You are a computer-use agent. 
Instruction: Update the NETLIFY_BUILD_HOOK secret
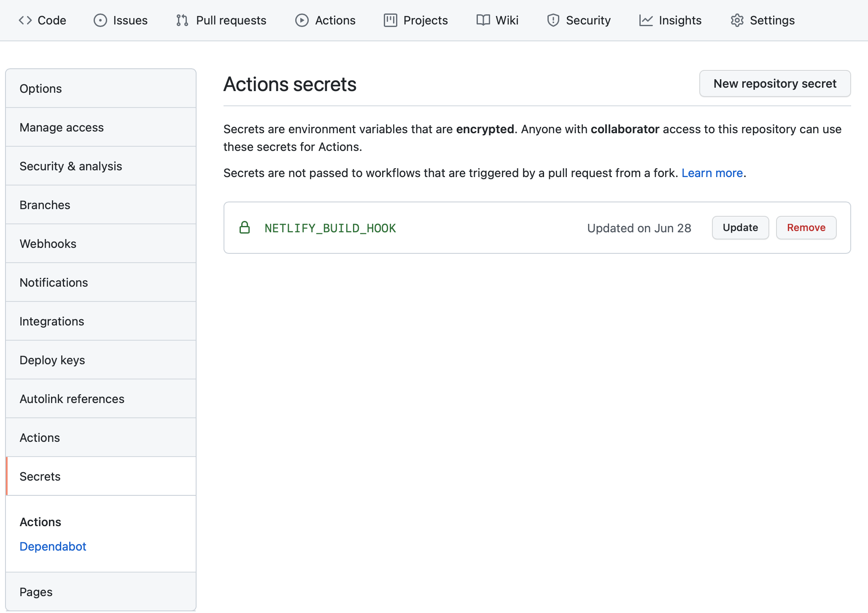point(740,228)
